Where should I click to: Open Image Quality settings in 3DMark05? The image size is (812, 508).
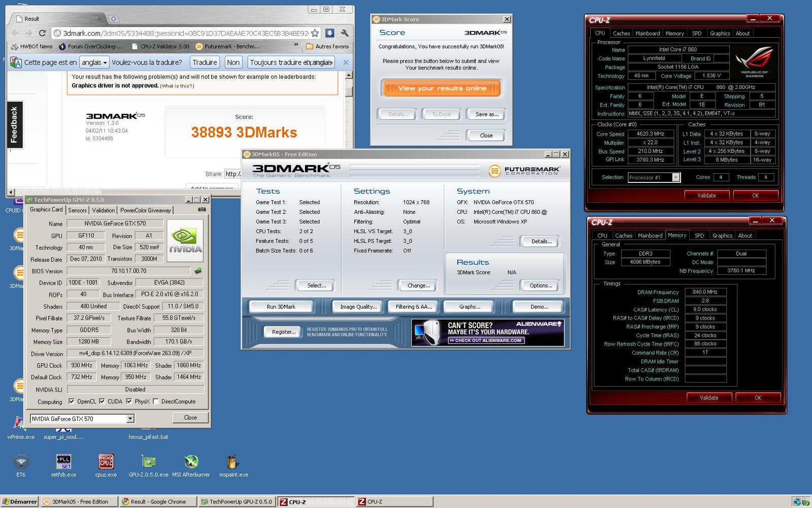tap(358, 307)
